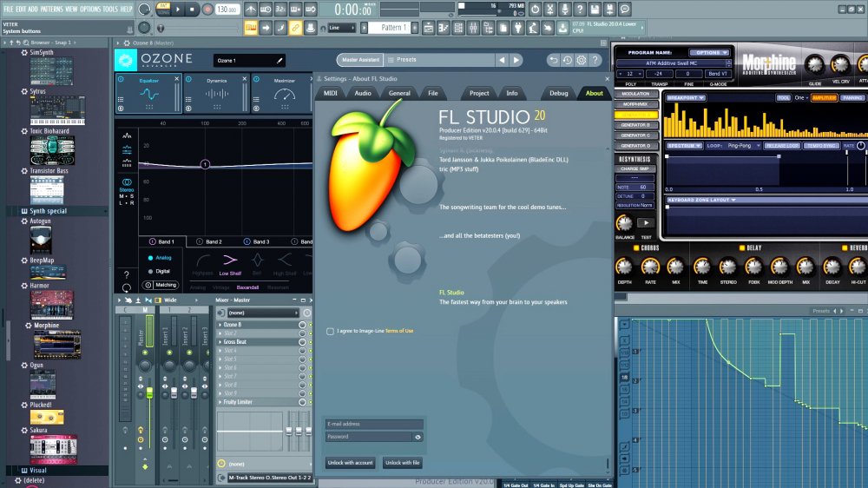Viewport: 868px width, 488px height.
Task: Switch to the Debug settings tab
Action: tap(558, 93)
